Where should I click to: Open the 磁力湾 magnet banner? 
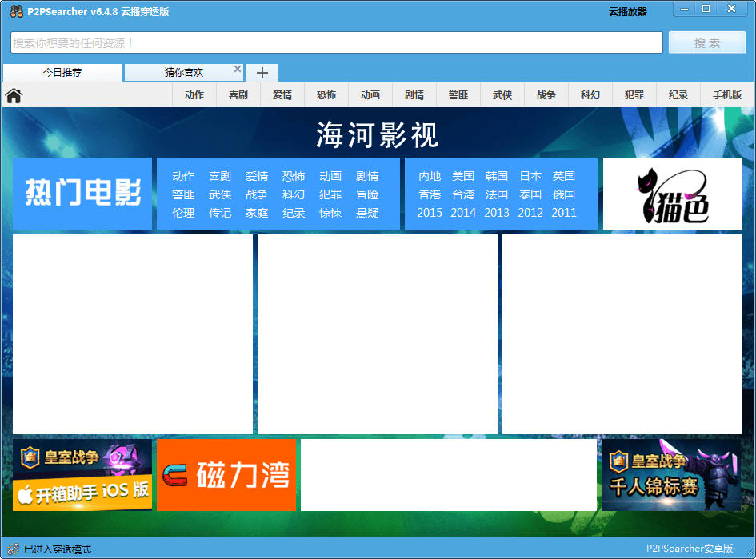tap(226, 475)
